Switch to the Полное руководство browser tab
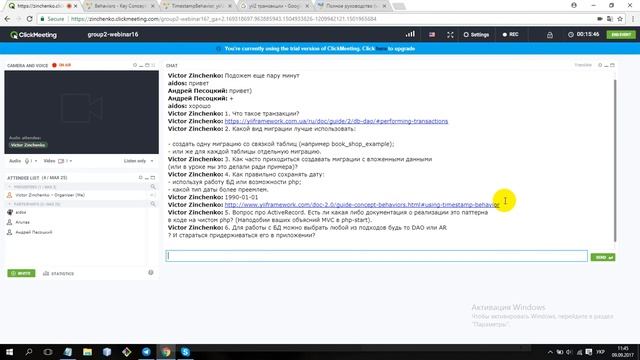This screenshot has height=360, width=640. (x=352, y=6)
